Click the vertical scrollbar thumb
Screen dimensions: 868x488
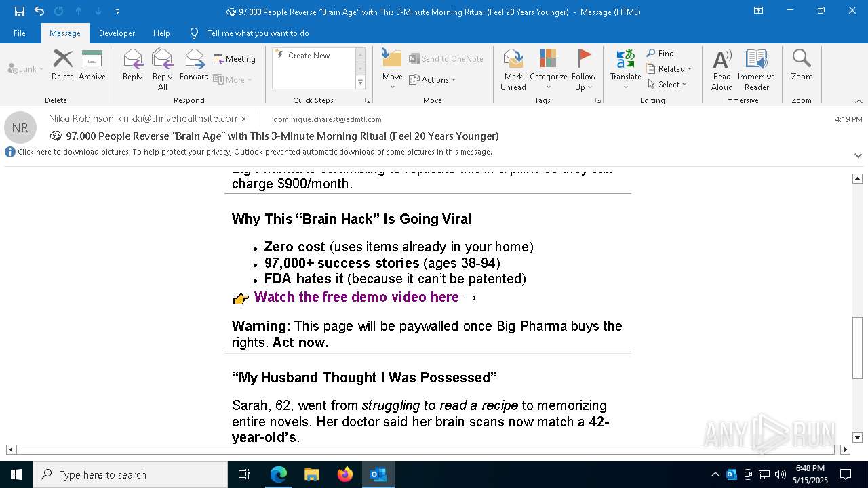(857, 348)
